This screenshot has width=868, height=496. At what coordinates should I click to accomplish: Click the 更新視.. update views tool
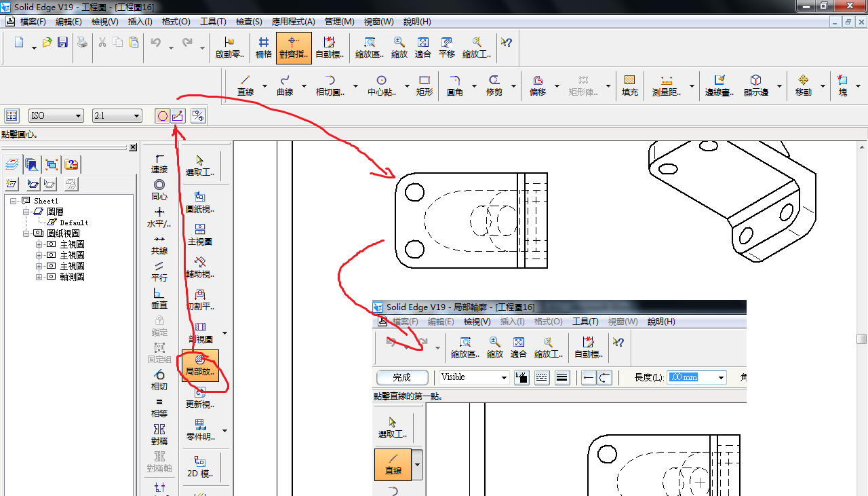[x=200, y=398]
